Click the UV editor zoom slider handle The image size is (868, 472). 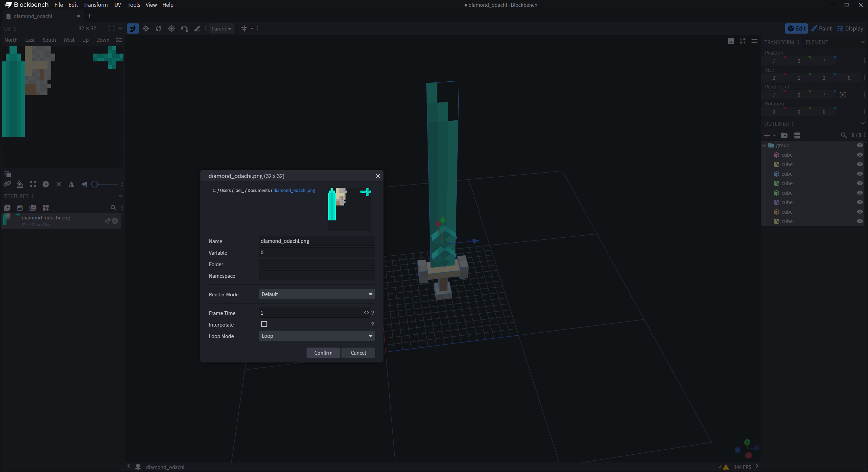(x=95, y=184)
